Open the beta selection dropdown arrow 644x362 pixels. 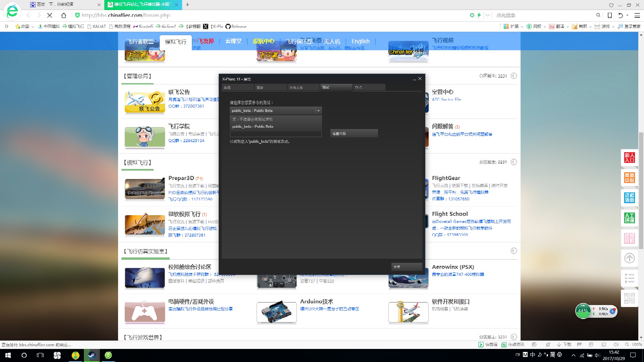coord(318,111)
